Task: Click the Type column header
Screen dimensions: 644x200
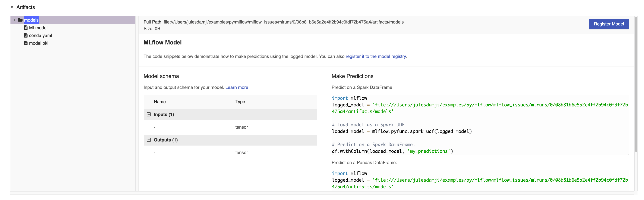Action: tap(240, 102)
